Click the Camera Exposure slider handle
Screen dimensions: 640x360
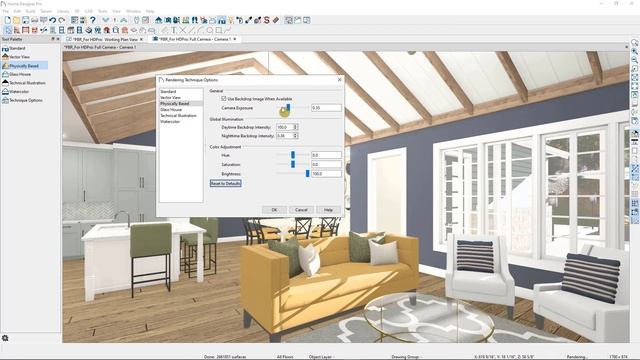(288, 108)
